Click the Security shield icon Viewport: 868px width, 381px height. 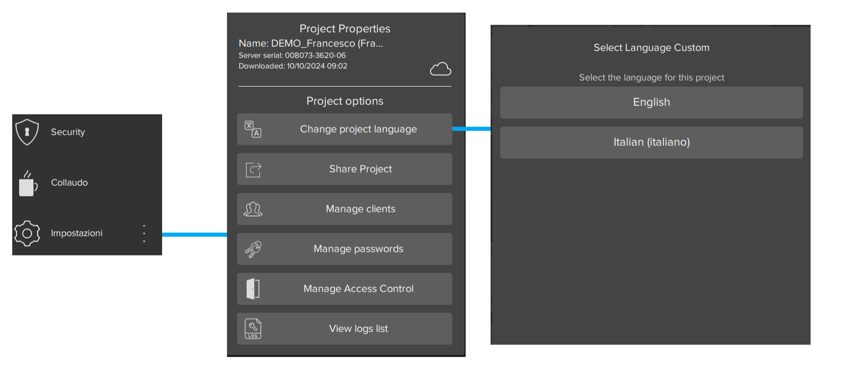(27, 132)
